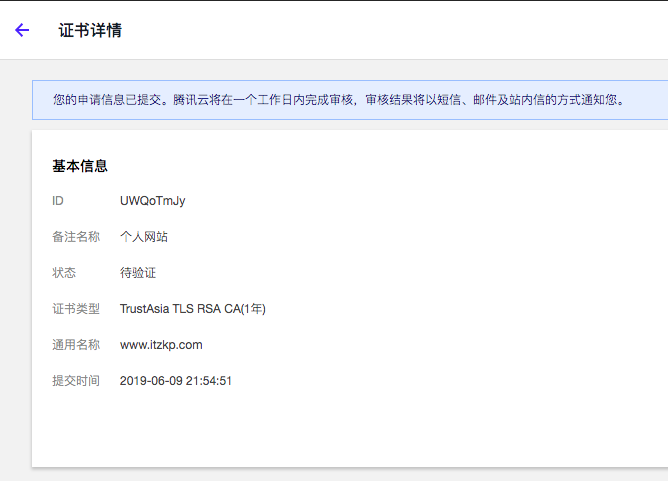Viewport: 668px width, 481px height.
Task: Click the 待验证 status value
Action: click(138, 273)
